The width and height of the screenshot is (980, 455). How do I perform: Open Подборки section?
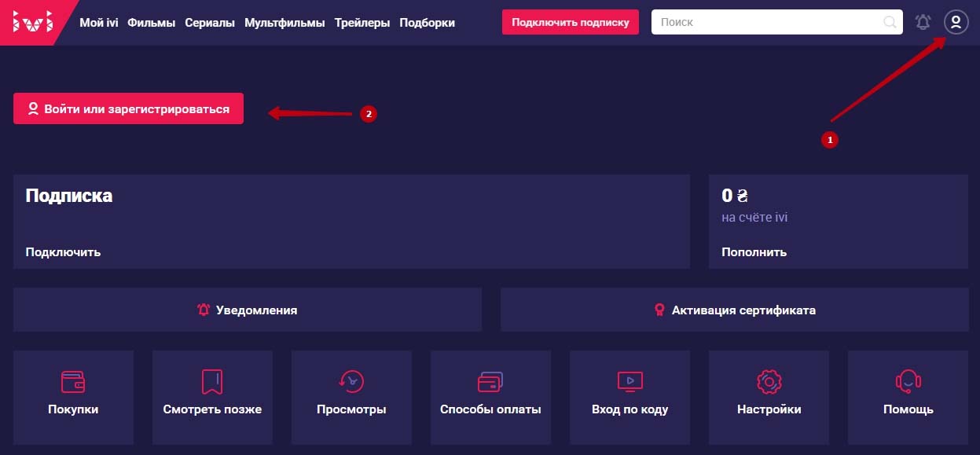pyautogui.click(x=427, y=23)
